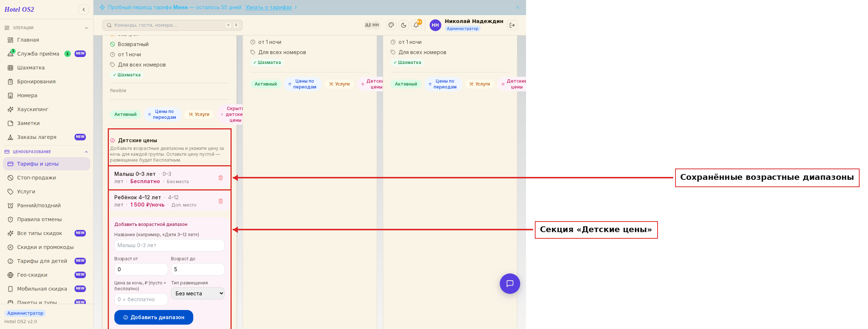
Task: Go to Бронирования section
Action: [x=46, y=82]
